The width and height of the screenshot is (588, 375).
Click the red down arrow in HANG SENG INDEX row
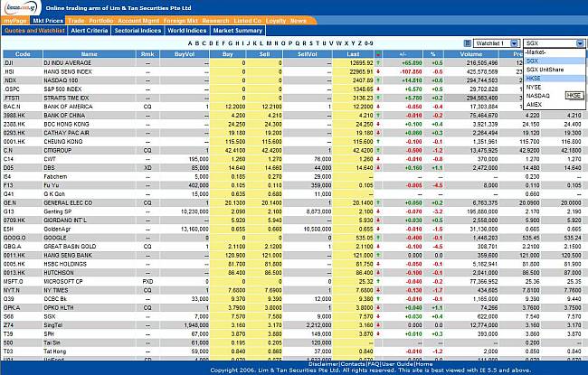pos(378,71)
